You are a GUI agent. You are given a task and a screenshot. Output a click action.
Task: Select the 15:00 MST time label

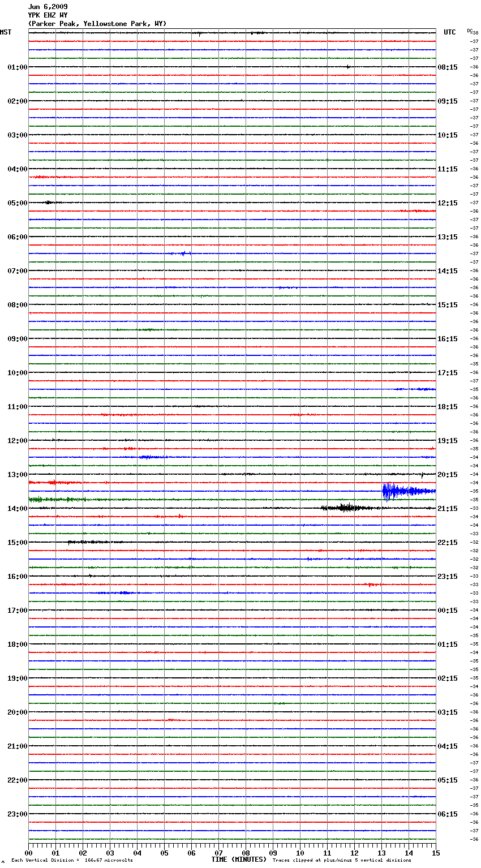click(x=17, y=543)
